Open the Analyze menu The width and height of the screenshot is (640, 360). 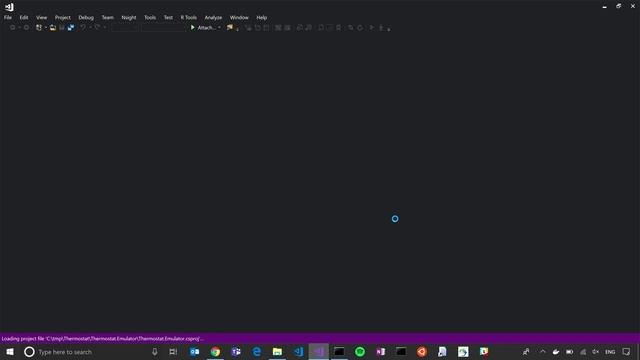pos(213,18)
